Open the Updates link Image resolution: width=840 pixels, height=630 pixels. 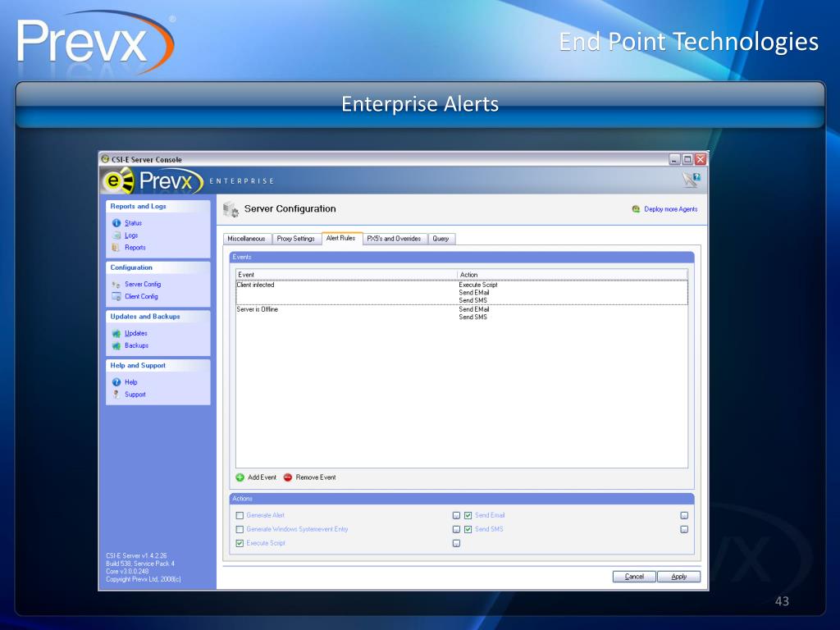[x=136, y=333]
